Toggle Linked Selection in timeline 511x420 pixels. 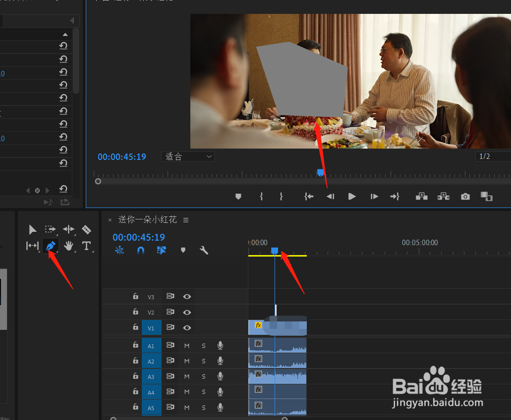(x=161, y=250)
